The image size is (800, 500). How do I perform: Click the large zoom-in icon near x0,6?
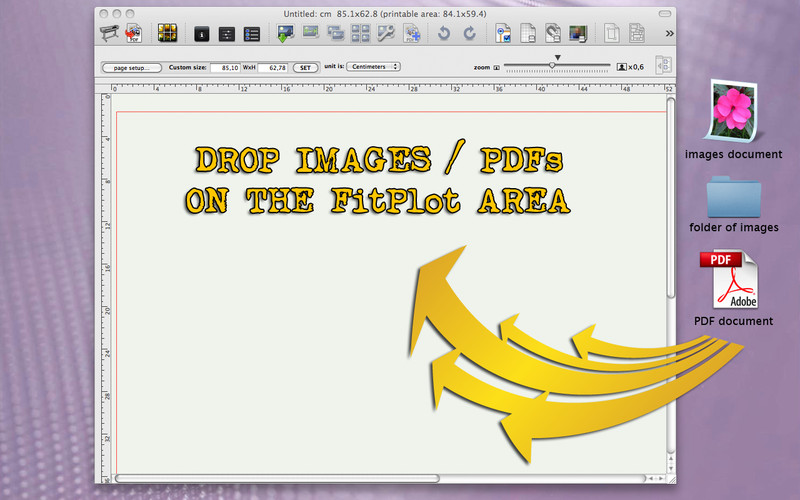(621, 67)
